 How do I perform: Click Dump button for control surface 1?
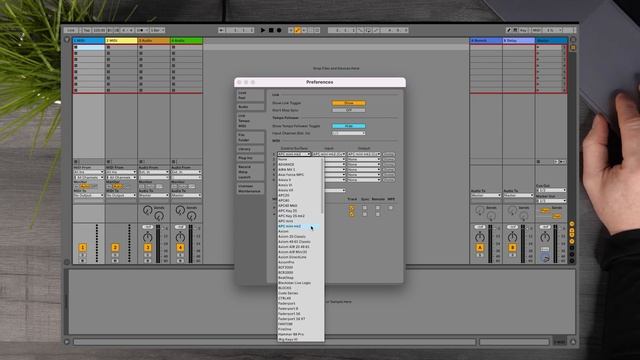click(389, 154)
